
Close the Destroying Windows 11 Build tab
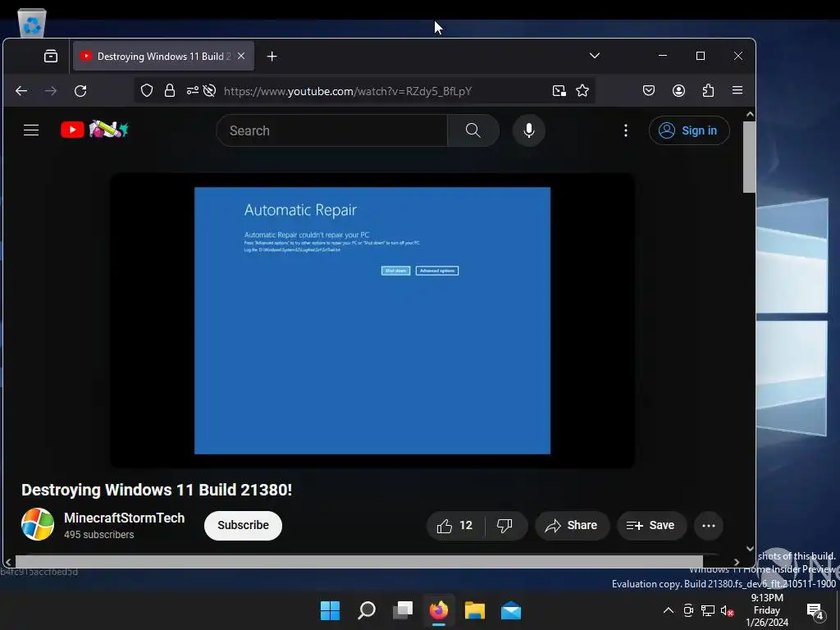241,56
